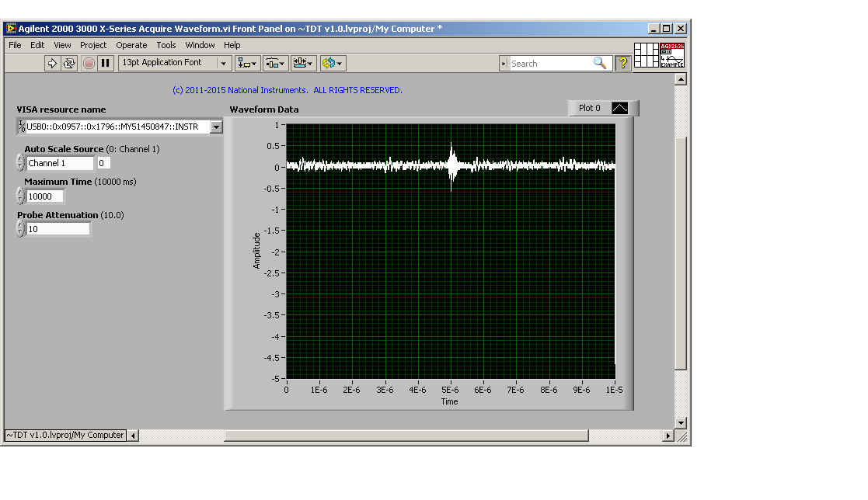Image resolution: width=868 pixels, height=500 pixels.
Task: Click the horizontal scrollbar thumb
Action: (x=406, y=436)
